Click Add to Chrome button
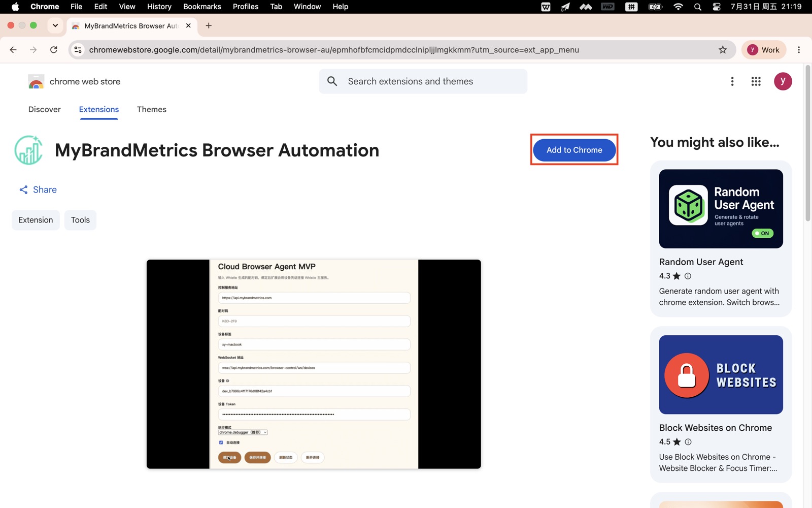 pos(574,150)
